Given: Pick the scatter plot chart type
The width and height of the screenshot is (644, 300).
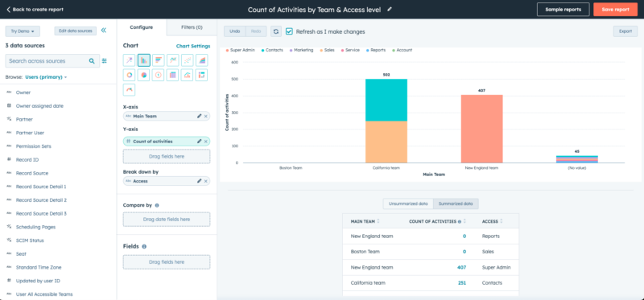Looking at the screenshot, I should (187, 60).
